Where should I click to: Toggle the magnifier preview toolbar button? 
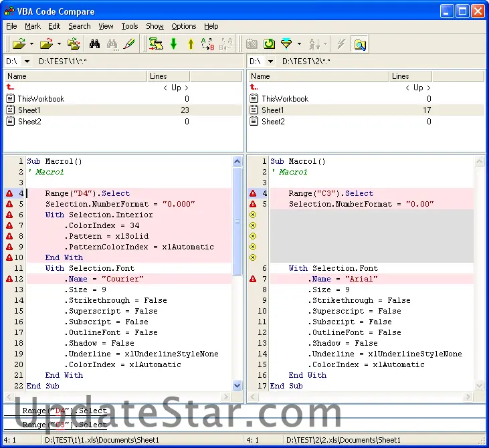click(x=360, y=44)
